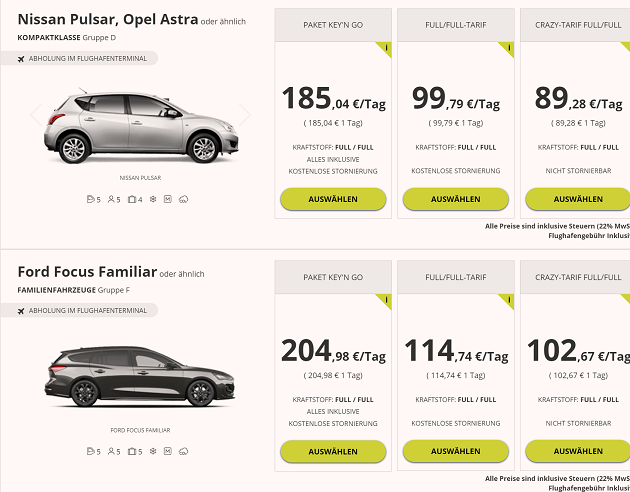
Task: Click CO2 emissions cloud icon under Ford Focus
Action: 184,451
